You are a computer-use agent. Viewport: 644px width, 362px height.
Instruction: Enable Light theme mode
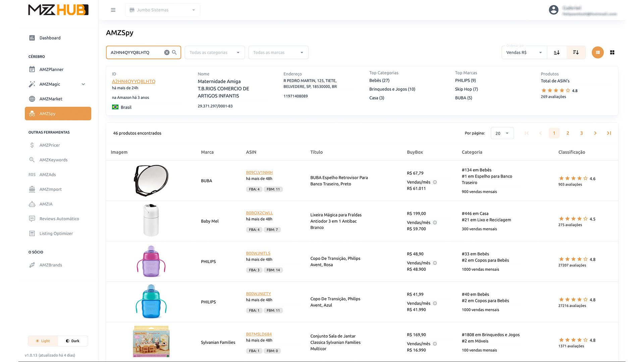point(43,341)
